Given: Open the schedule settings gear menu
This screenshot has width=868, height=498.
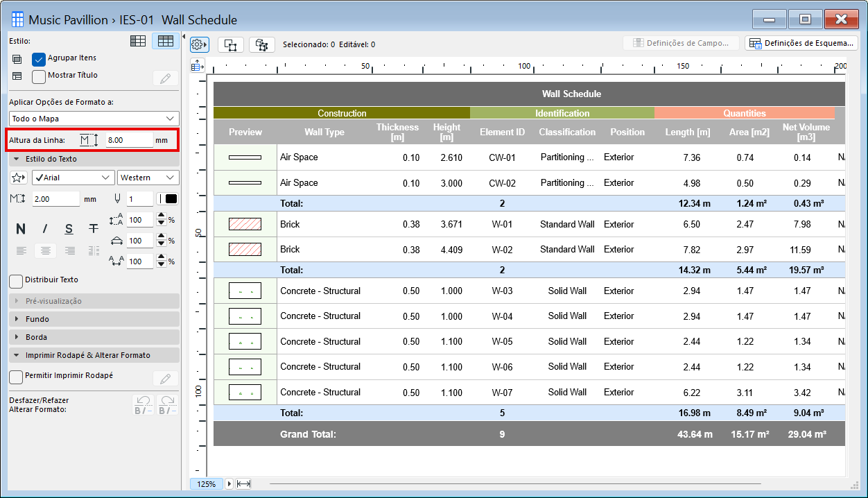Looking at the screenshot, I should pyautogui.click(x=199, y=44).
